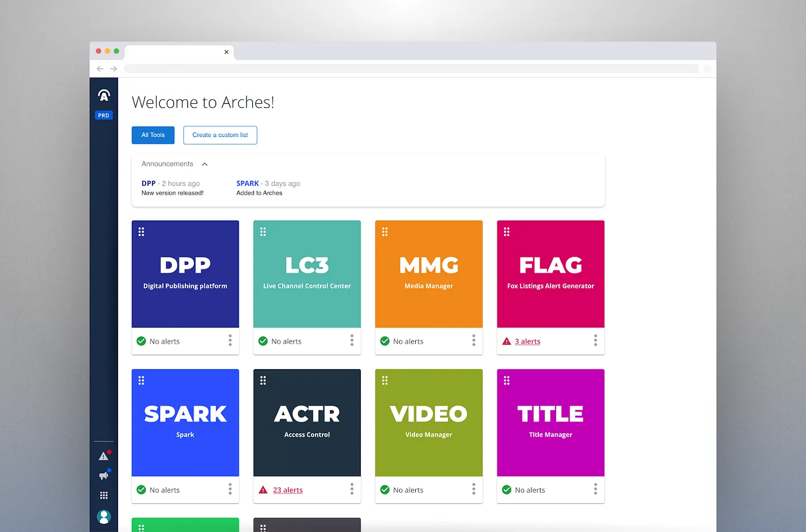Click the drag handle on the DPP card
806x532 pixels.
141,231
